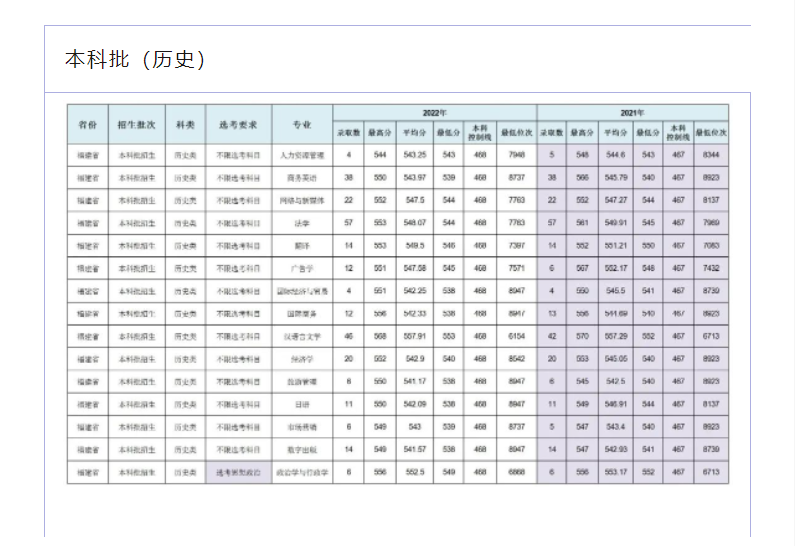Click 2021 average score 553.17

click(616, 472)
